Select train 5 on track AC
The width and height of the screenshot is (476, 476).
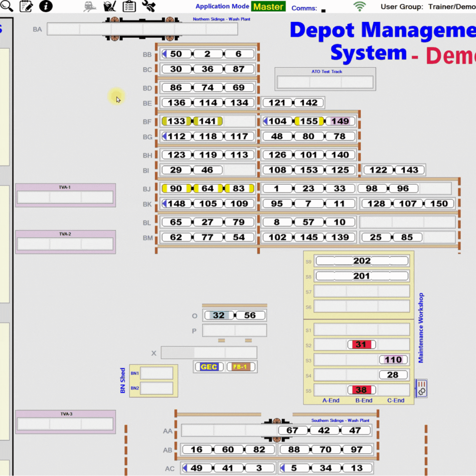pyautogui.click(x=294, y=468)
